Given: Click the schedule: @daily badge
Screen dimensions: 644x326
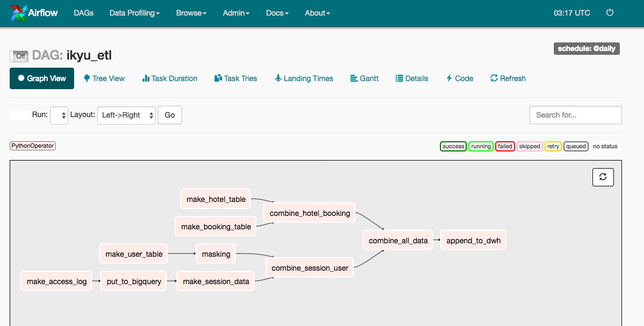Looking at the screenshot, I should pyautogui.click(x=587, y=48).
